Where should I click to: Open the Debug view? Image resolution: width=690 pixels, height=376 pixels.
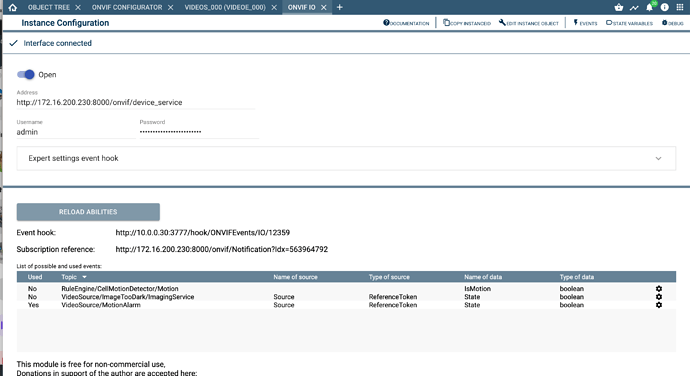click(673, 23)
